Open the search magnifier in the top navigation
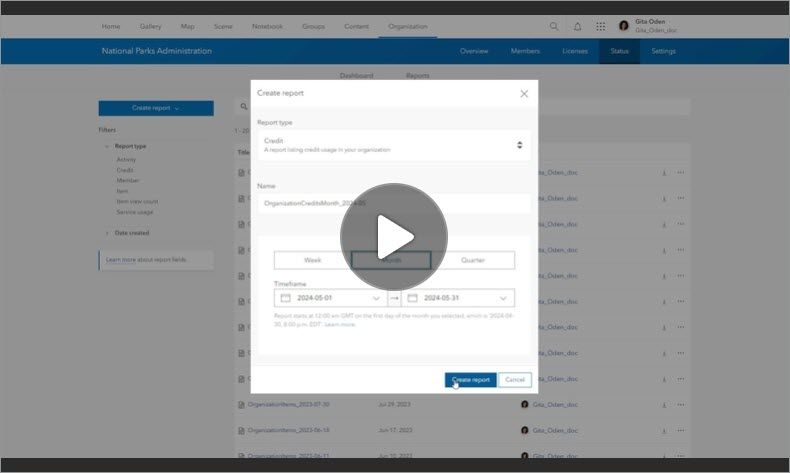Screen dimensions: 790x473 [554, 26]
